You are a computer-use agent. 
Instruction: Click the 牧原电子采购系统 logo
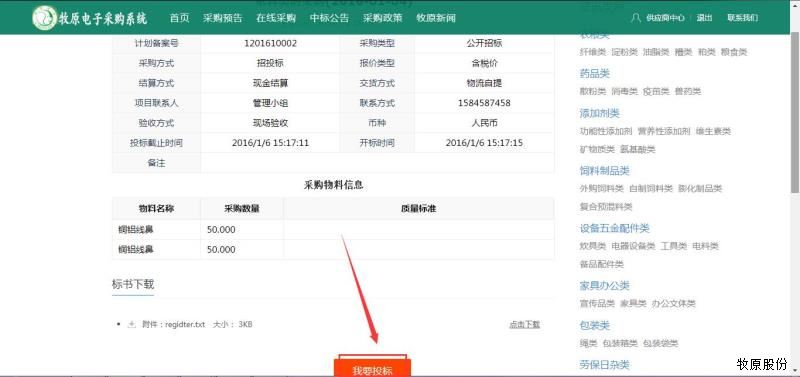90,18
